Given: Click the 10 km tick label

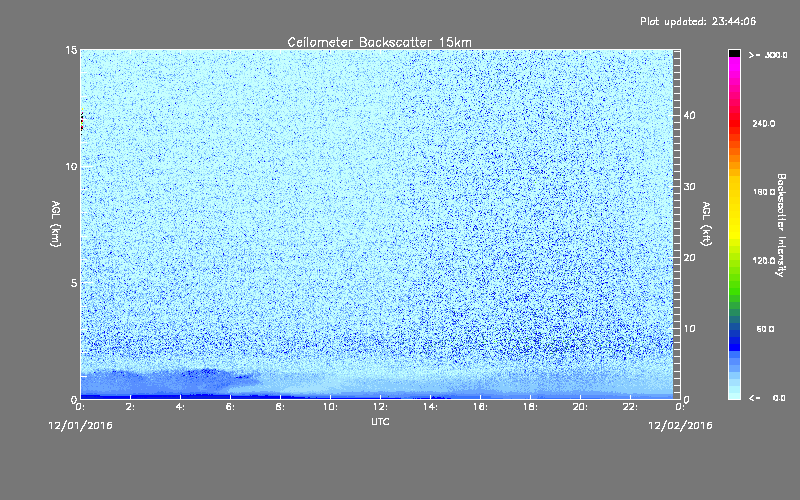Looking at the screenshot, I should pyautogui.click(x=71, y=167).
